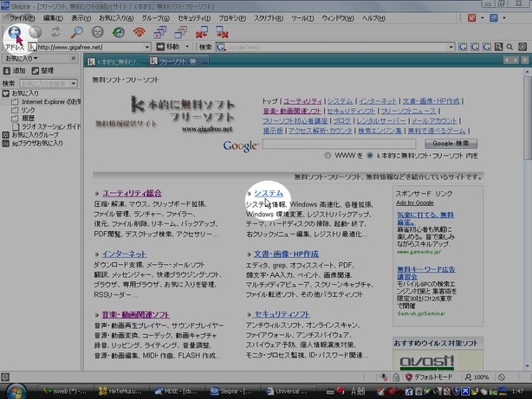Click the padlock icon in the status bar
Screen dimensions: 532x399
point(396,377)
